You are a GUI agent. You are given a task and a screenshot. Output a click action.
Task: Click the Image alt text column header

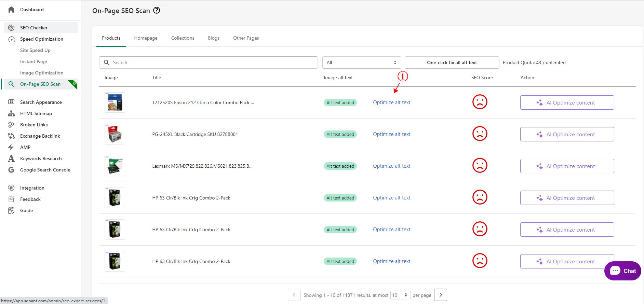(338, 78)
